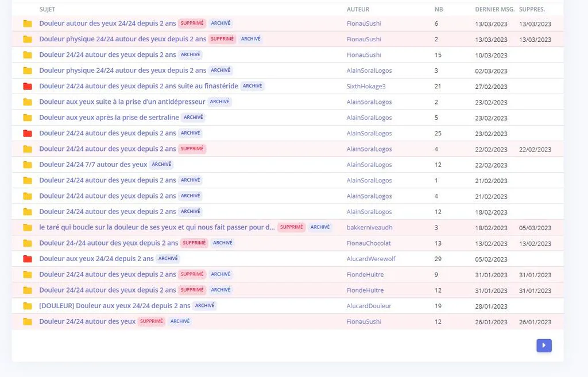
Task: Click the AUTEUR column header
Action: [358, 9]
